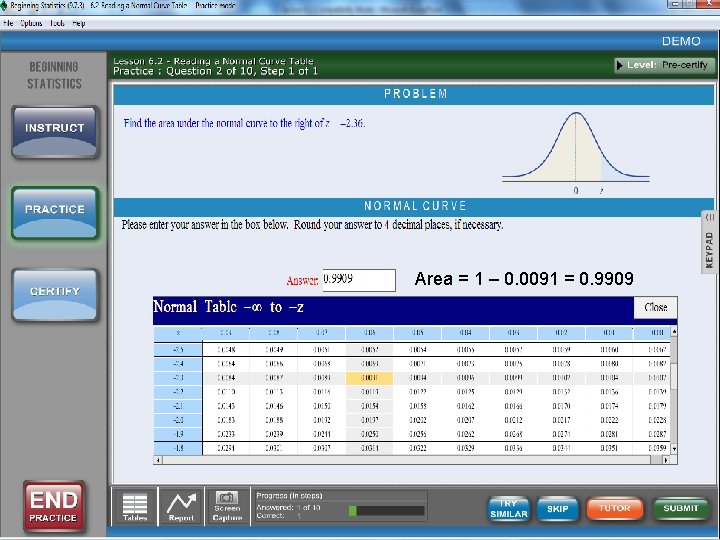
Task: Click the play arrow beside Level
Action: tap(619, 65)
